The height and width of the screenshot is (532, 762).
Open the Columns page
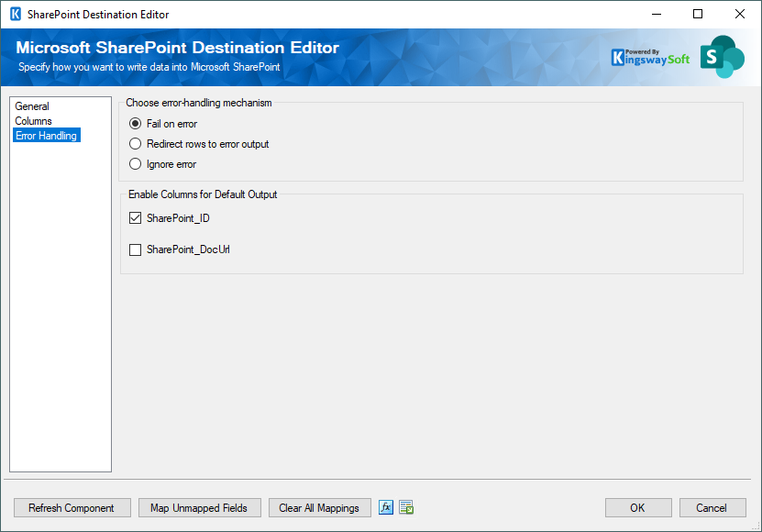click(33, 120)
